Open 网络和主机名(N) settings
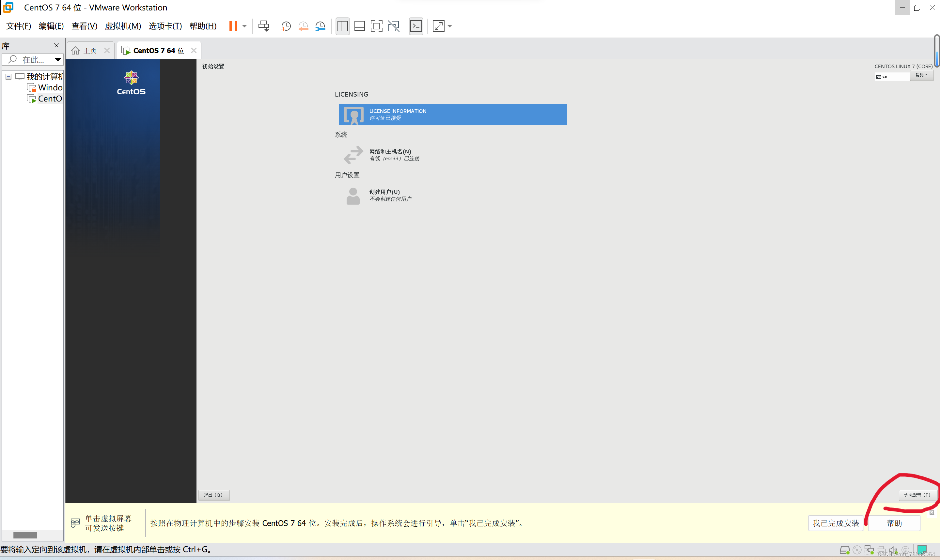Viewport: 940px width, 560px height. coord(390,155)
